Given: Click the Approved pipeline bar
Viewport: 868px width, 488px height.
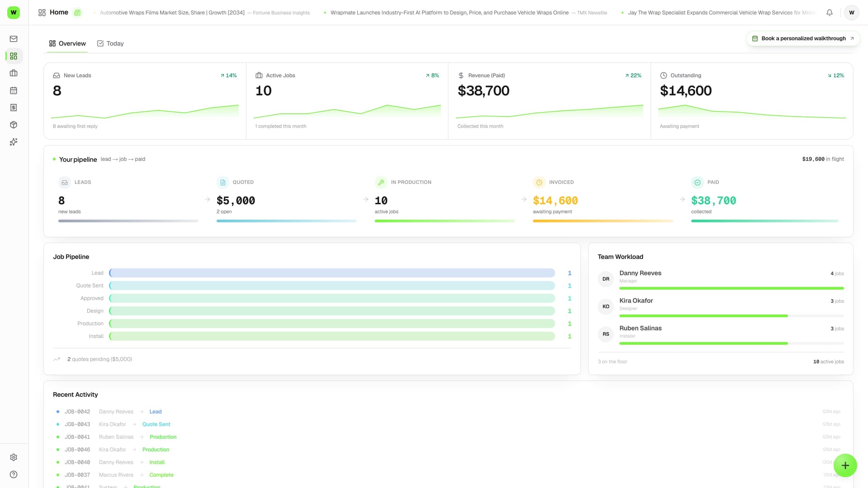Looking at the screenshot, I should click(332, 298).
